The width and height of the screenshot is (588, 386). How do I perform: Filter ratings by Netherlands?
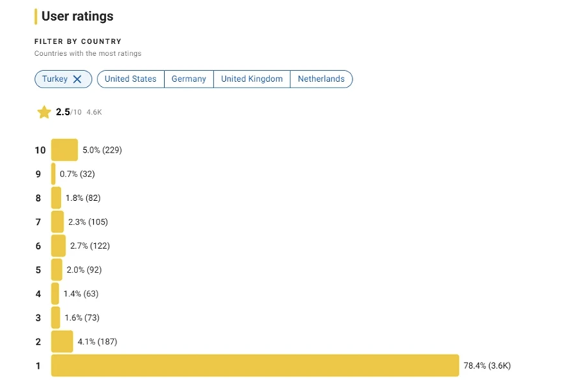[321, 79]
